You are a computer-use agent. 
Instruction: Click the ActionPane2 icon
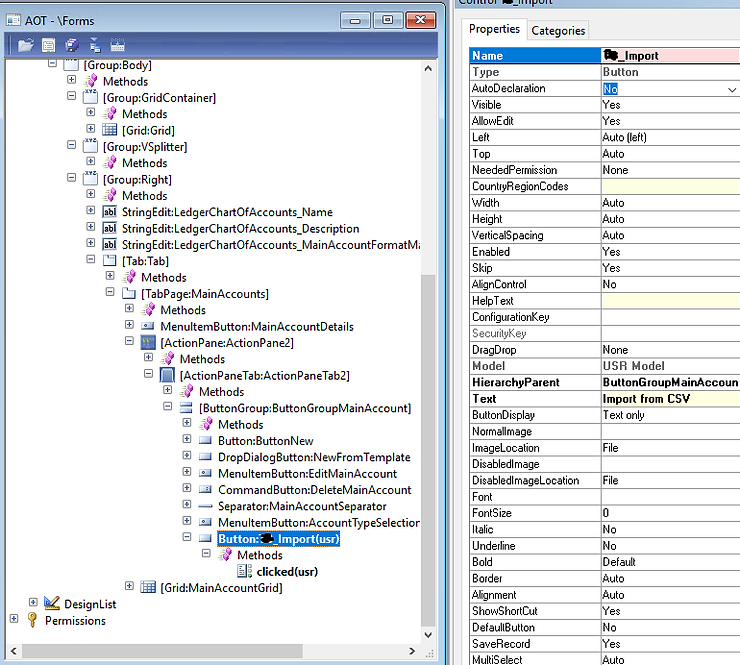point(148,343)
